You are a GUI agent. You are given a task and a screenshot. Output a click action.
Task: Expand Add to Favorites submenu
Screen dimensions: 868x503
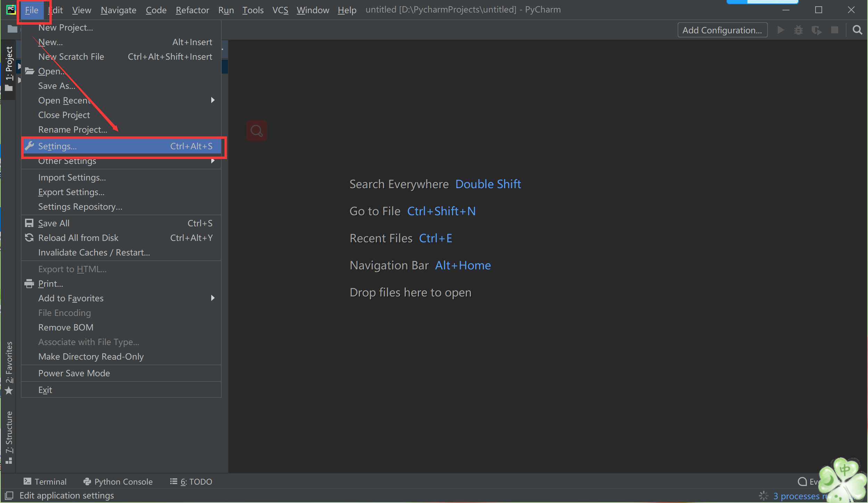coord(213,298)
